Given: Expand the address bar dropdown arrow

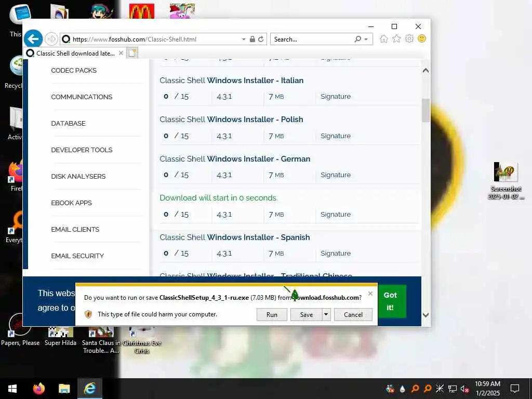Looking at the screenshot, I should click(x=244, y=39).
